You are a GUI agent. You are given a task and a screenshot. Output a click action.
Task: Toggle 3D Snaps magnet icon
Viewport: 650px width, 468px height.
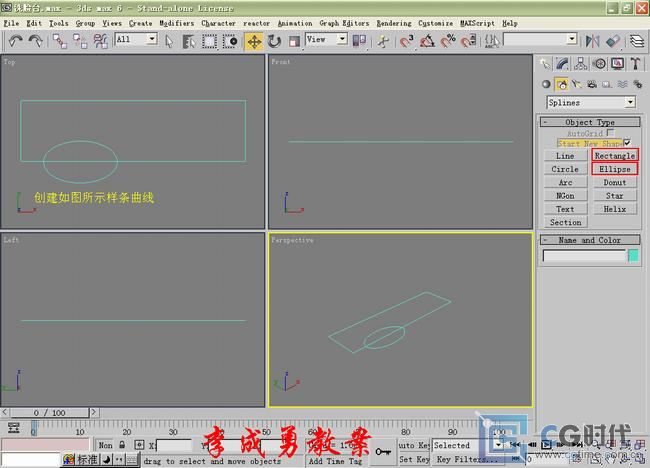click(x=406, y=41)
